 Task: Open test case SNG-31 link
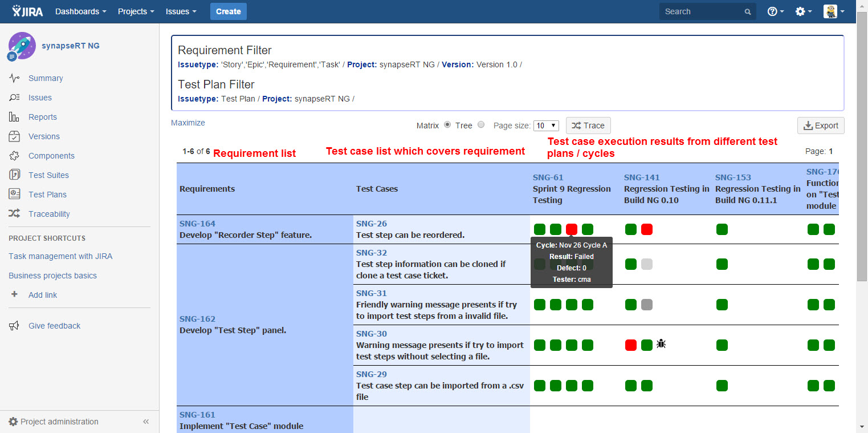372,293
